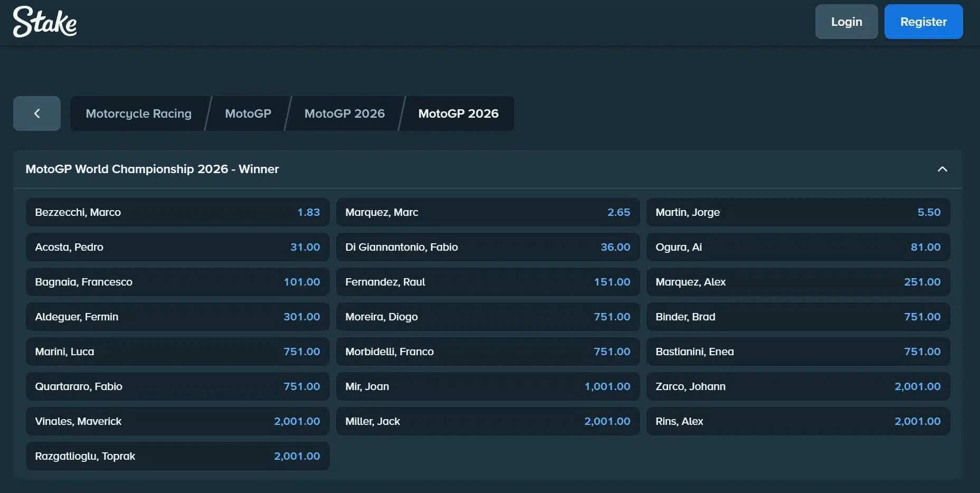Select Bezzecchi, Marco at 1.83 odds
The width and height of the screenshot is (980, 493).
click(178, 212)
